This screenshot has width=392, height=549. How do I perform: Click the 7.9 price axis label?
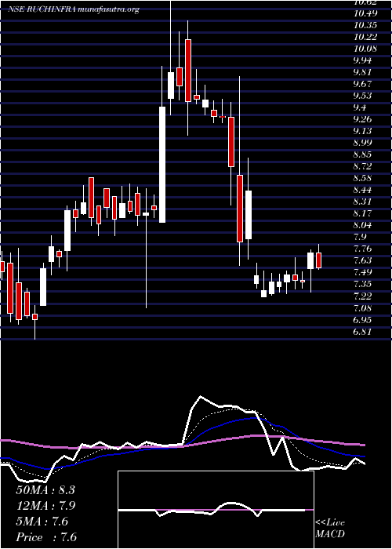tap(360, 237)
